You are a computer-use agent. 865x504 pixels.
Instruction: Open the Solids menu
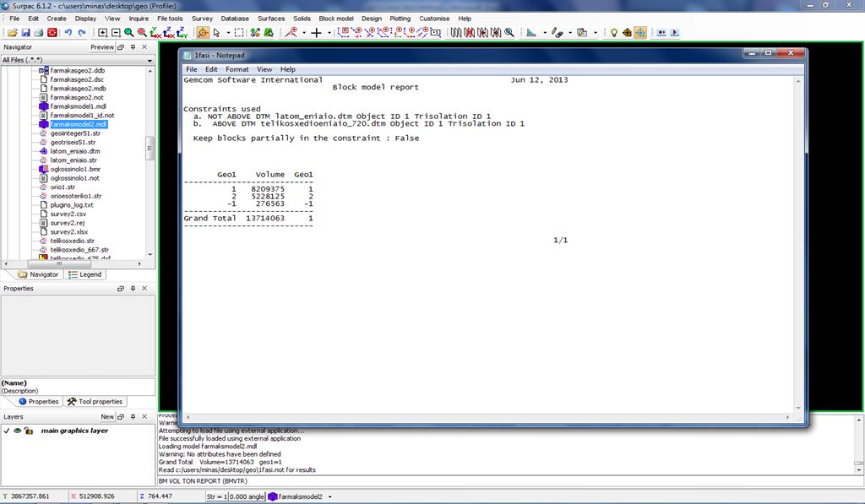coord(302,19)
